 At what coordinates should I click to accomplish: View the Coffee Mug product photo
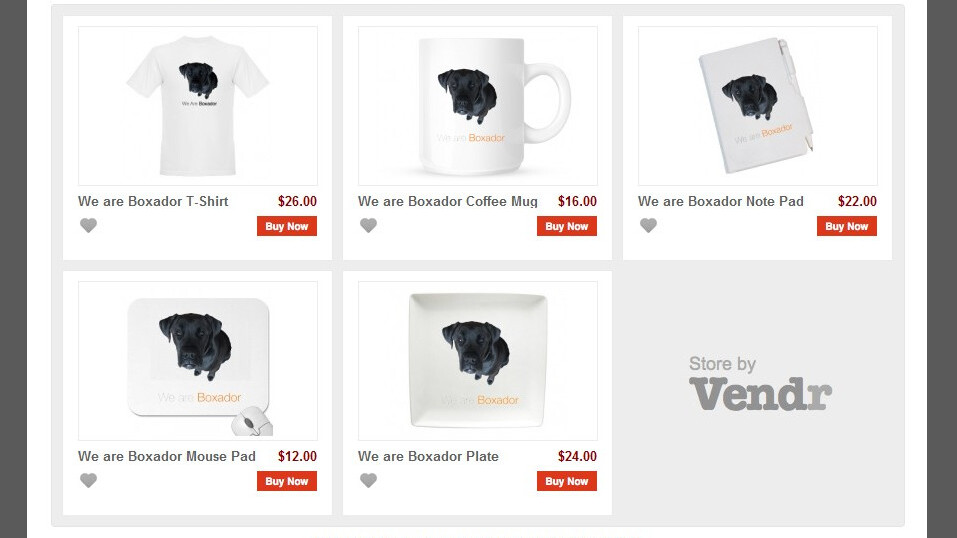point(478,106)
